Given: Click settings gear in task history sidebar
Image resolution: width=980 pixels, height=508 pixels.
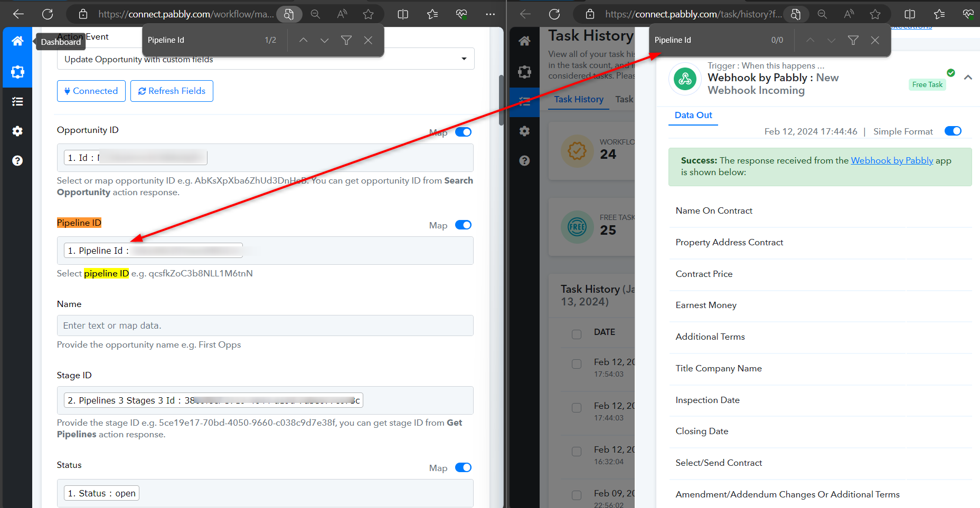Looking at the screenshot, I should point(524,131).
